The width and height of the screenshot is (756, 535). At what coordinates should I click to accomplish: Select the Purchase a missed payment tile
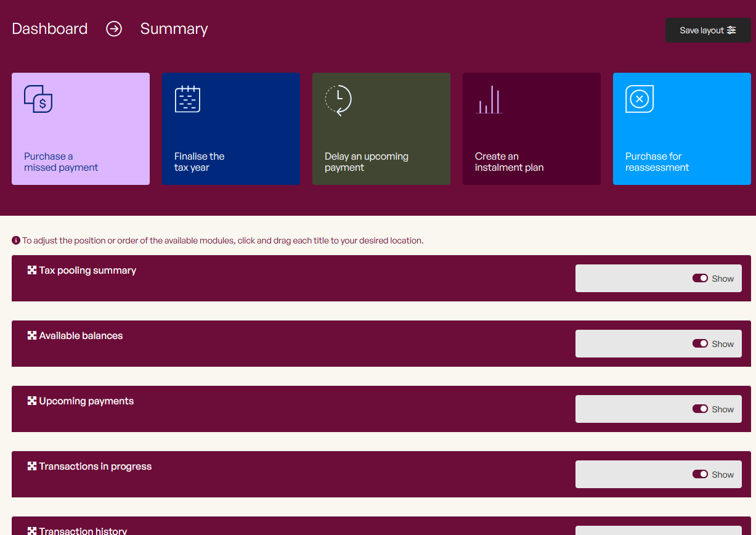(x=80, y=128)
